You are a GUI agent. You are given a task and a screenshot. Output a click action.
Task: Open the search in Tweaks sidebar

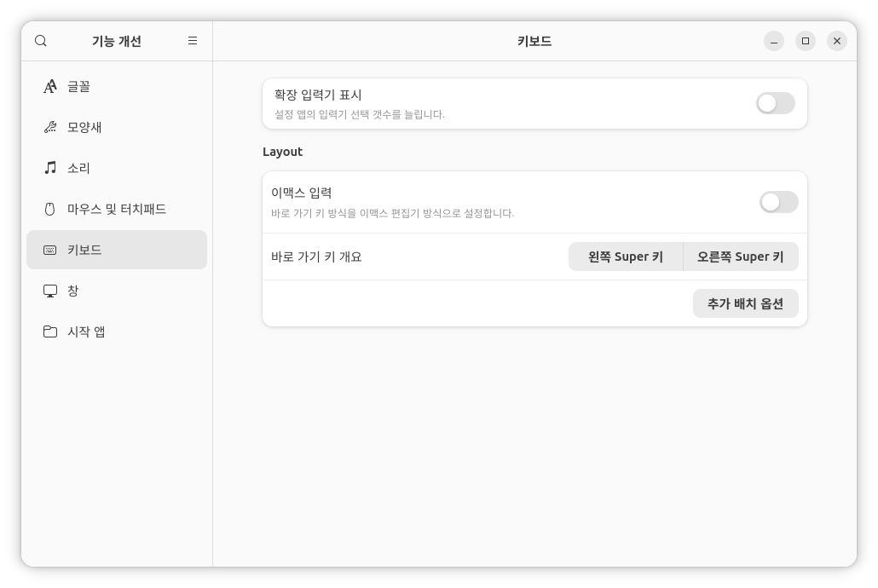pyautogui.click(x=41, y=41)
